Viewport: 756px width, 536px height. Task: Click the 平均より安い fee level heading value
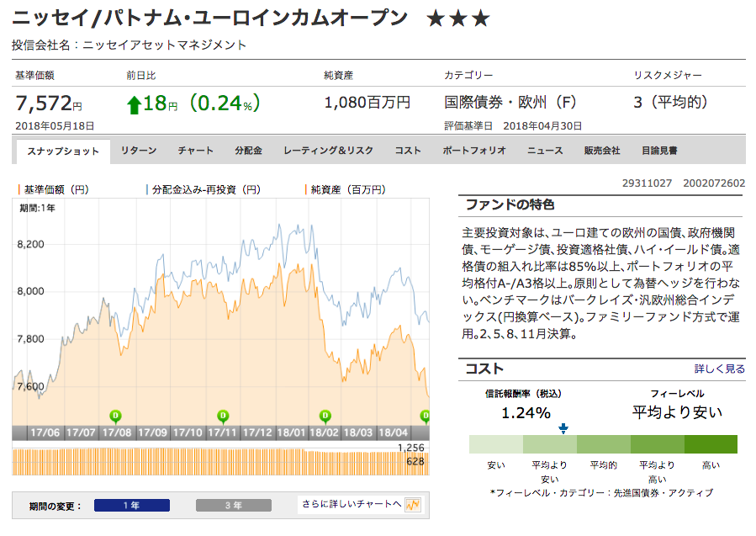pyautogui.click(x=678, y=412)
